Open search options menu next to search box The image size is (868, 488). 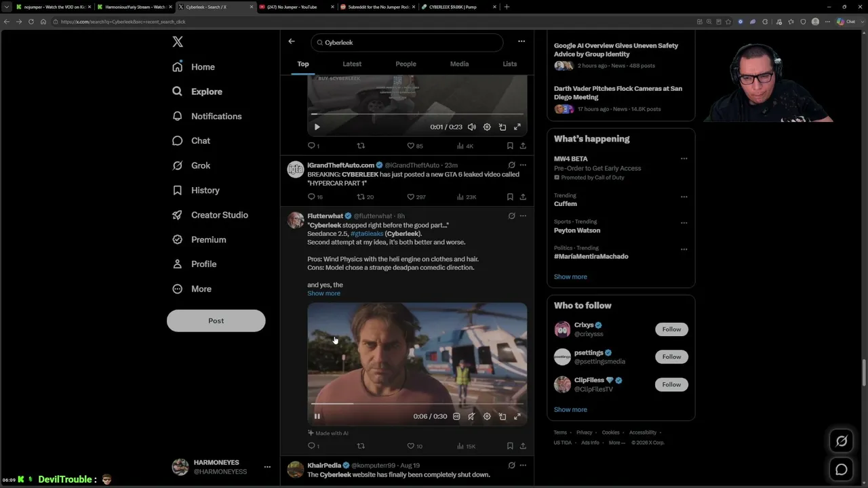tap(521, 41)
